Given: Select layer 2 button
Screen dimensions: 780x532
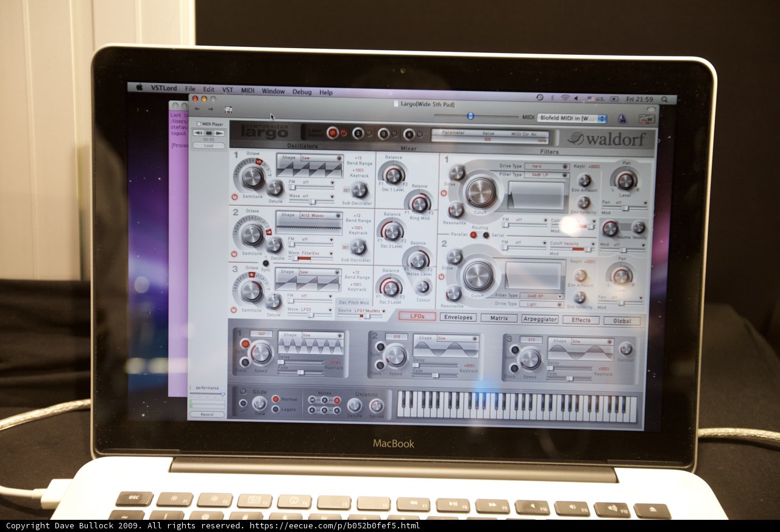Looking at the screenshot, I should [x=358, y=133].
